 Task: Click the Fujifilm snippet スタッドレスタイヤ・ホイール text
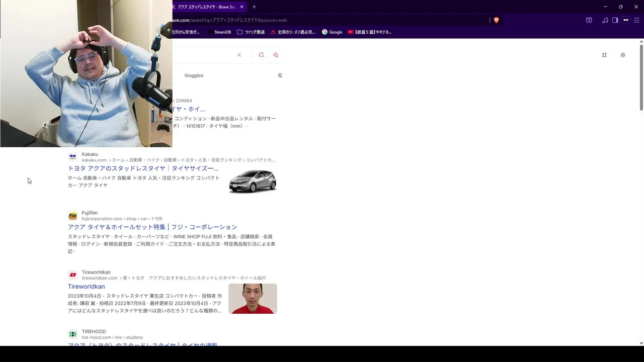pos(172,244)
